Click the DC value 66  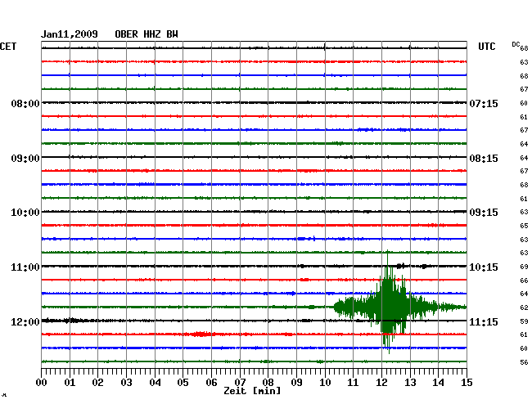pos(524,281)
